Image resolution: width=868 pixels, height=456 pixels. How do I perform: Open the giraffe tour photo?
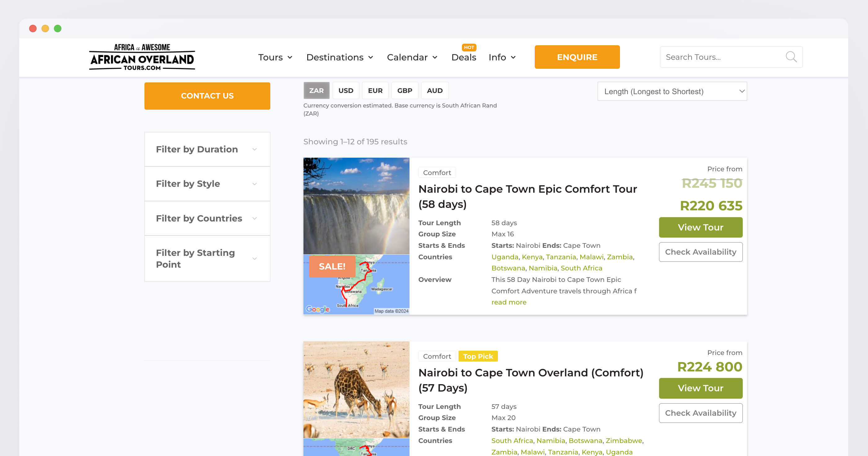(356, 390)
